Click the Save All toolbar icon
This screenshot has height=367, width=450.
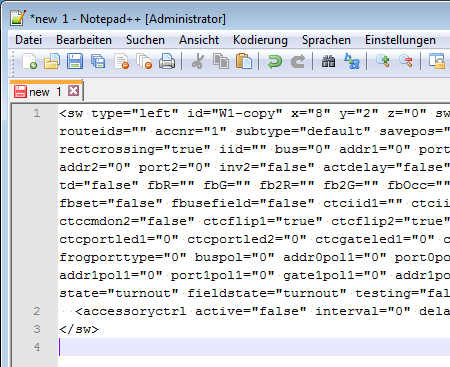coord(98,61)
